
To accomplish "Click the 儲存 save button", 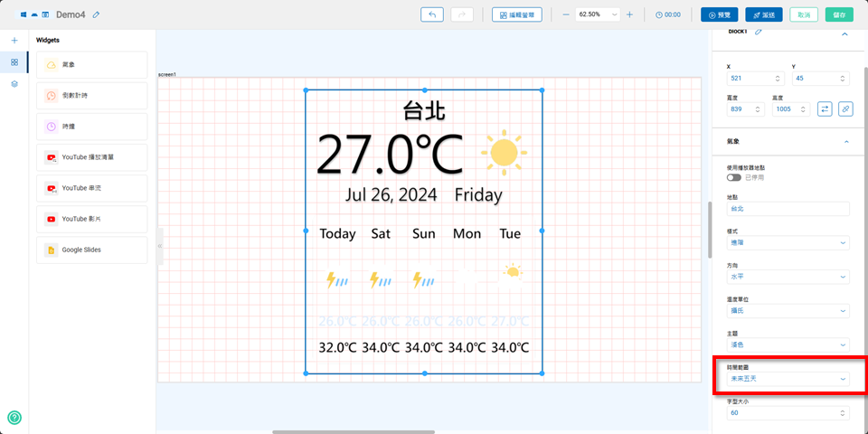I will [x=840, y=14].
